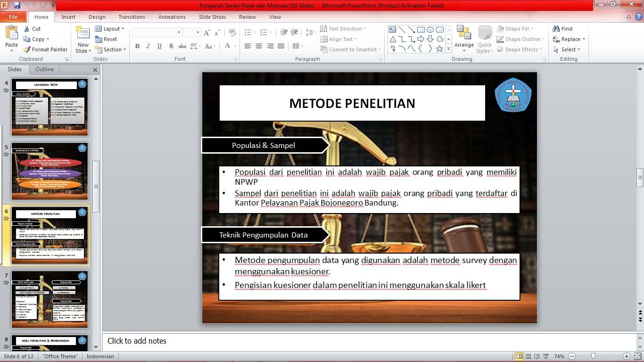644x362 pixels.
Task: Click the zoom out minus button
Action: 572,356
